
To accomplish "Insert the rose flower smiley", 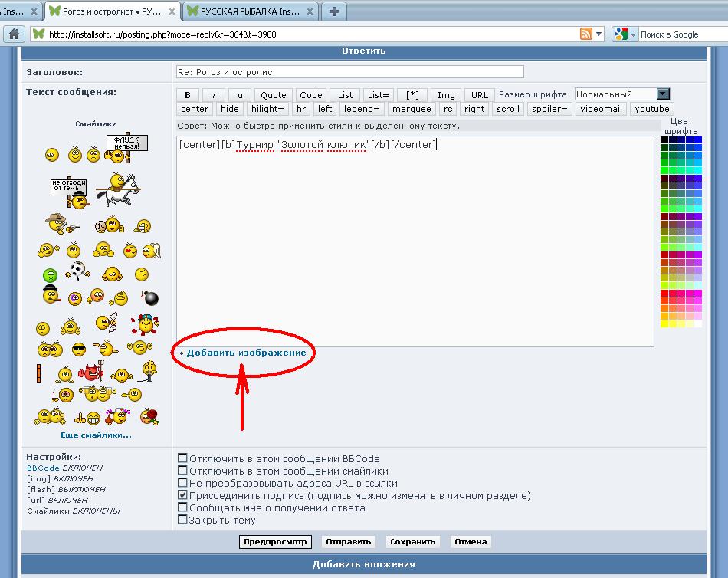I will click(x=149, y=416).
